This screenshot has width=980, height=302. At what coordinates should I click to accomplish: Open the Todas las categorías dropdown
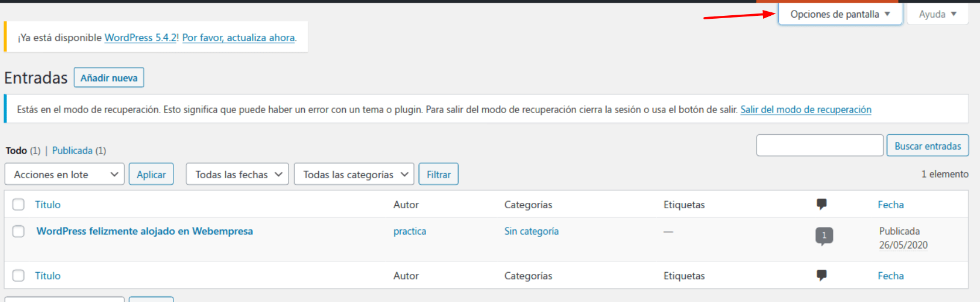[354, 174]
